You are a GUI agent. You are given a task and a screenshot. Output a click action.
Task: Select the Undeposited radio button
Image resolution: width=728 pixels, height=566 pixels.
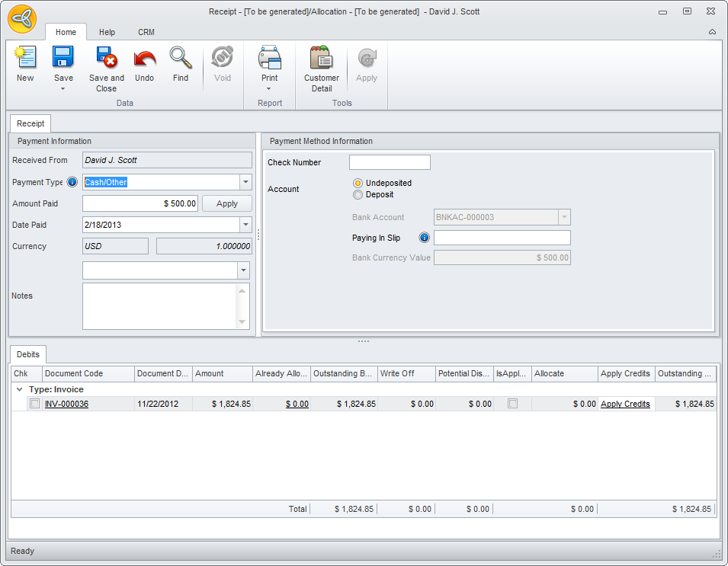(x=358, y=184)
